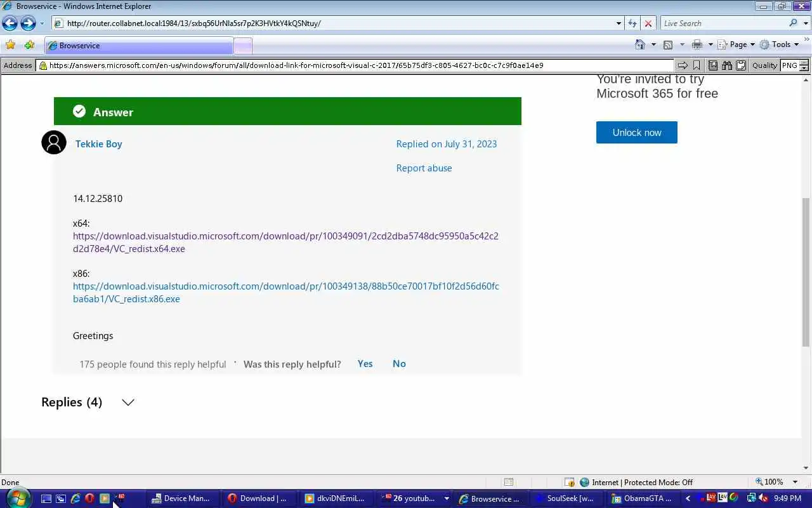Click the IE Home icon
The image size is (812, 508).
click(x=640, y=44)
